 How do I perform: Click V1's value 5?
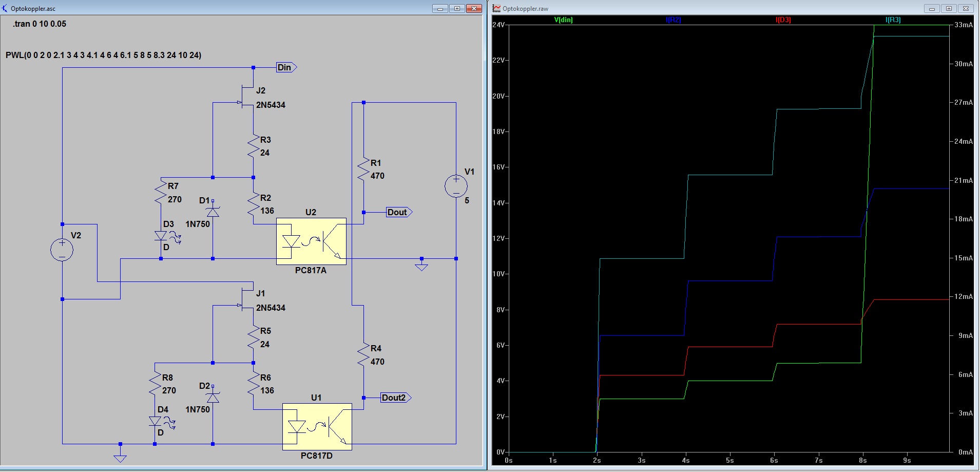(467, 200)
